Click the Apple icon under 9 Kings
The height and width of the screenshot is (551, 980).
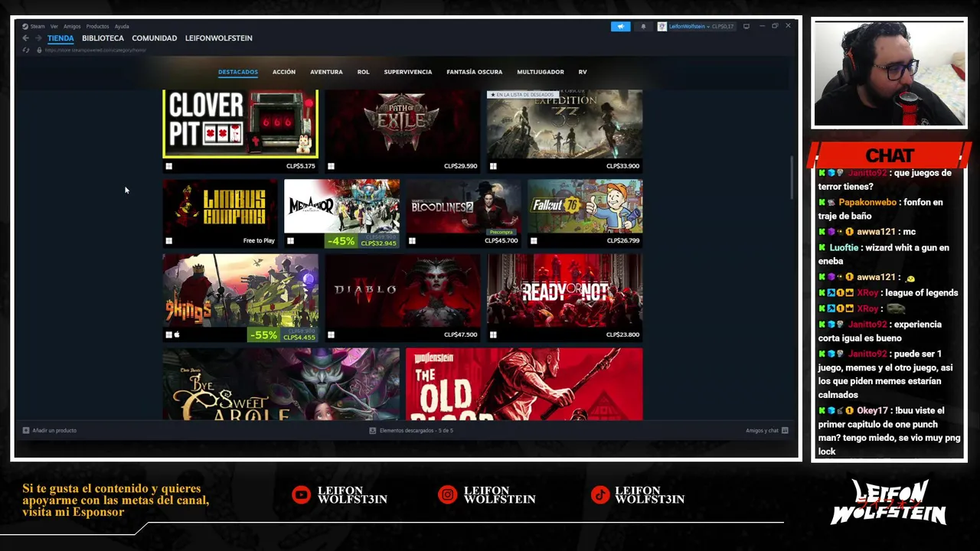(177, 334)
